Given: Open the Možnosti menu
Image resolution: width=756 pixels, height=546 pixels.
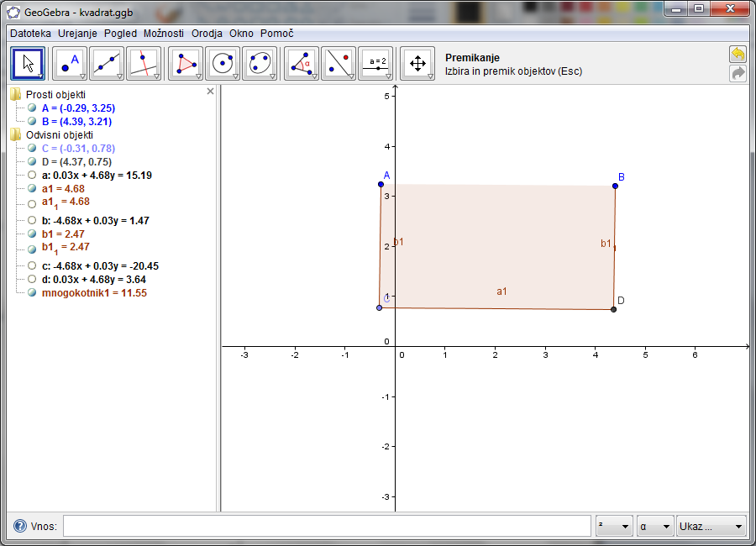Looking at the screenshot, I should (163, 34).
